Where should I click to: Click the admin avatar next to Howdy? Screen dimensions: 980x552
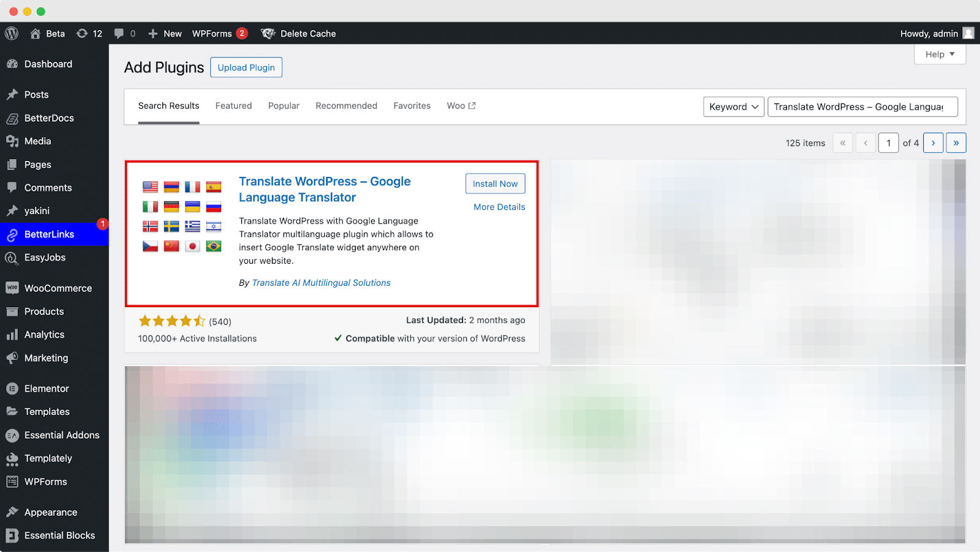click(968, 33)
